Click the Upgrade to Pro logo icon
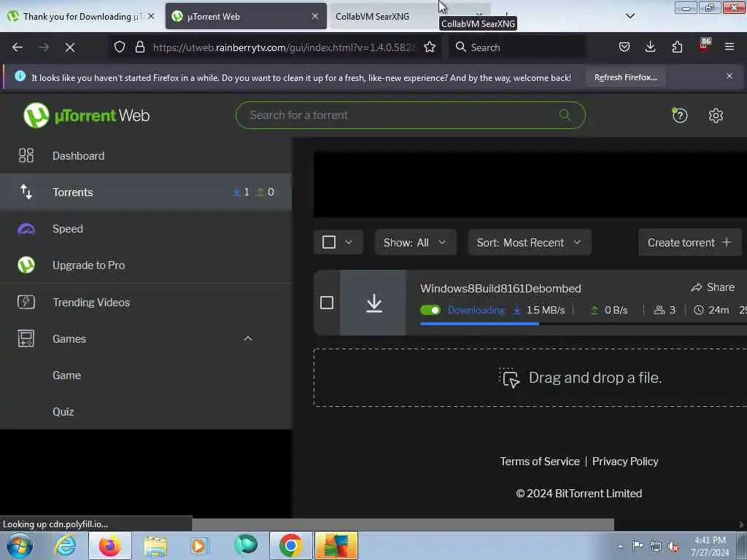 [26, 265]
